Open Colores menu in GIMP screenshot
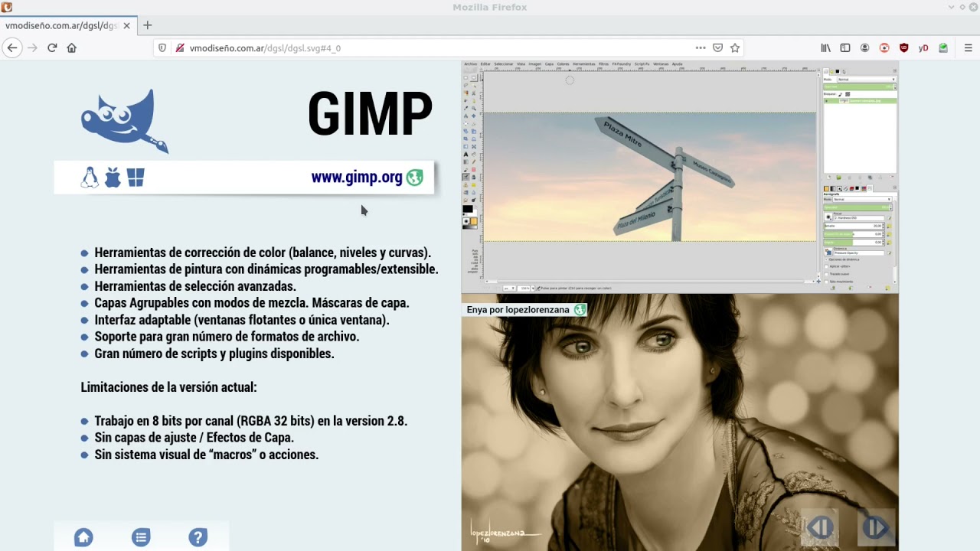Viewport: 980px width, 551px height. click(563, 64)
